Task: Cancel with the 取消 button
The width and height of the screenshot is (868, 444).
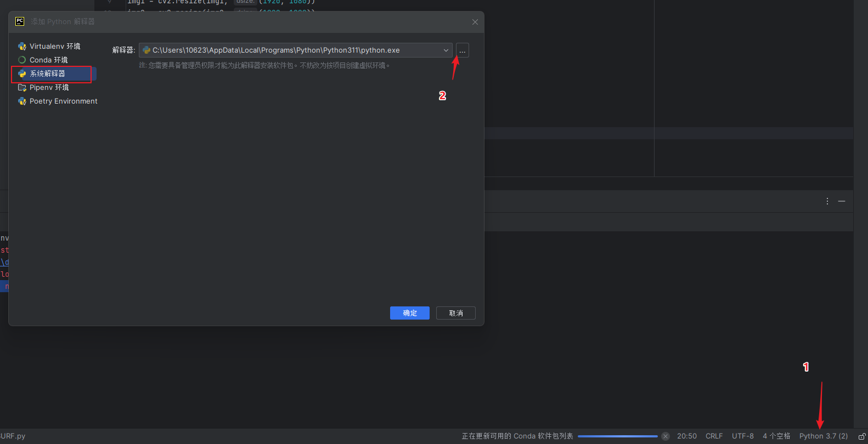Action: coord(456,313)
